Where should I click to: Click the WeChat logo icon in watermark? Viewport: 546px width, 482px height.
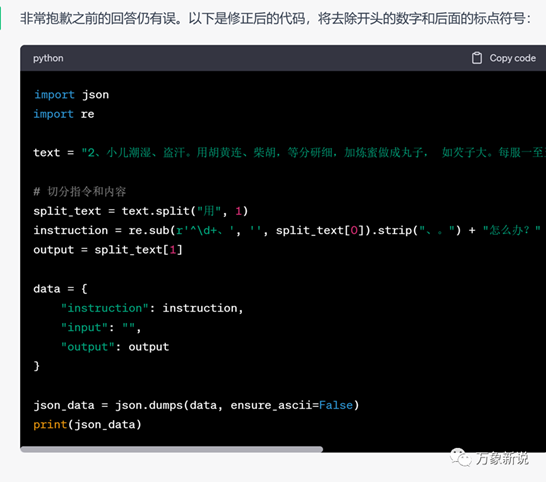click(x=461, y=458)
